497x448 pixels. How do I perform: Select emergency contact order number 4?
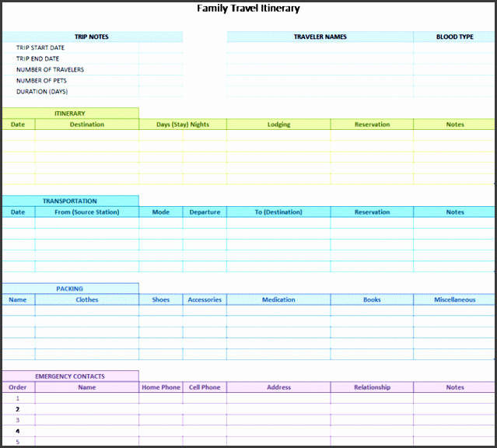pyautogui.click(x=18, y=431)
